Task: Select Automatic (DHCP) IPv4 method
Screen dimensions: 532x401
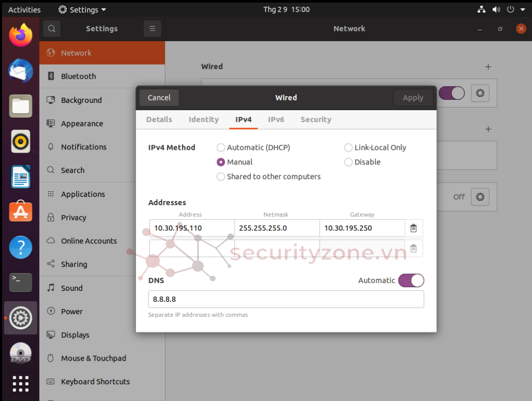Action: click(221, 148)
